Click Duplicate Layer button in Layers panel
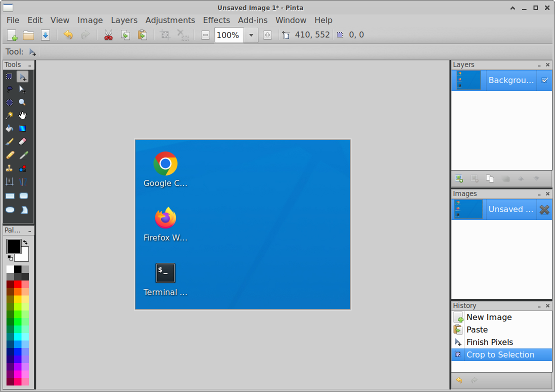This screenshot has width=555, height=392. 490,179
